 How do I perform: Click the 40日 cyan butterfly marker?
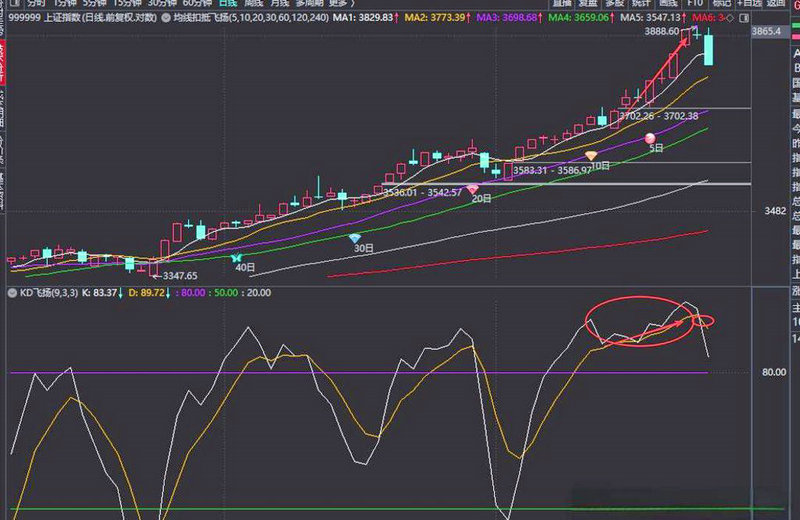point(238,258)
